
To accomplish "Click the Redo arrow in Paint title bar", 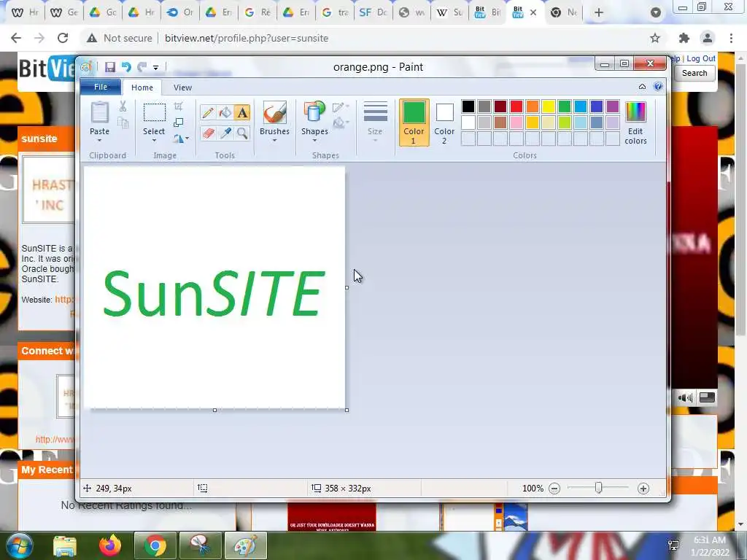I will 142,67.
